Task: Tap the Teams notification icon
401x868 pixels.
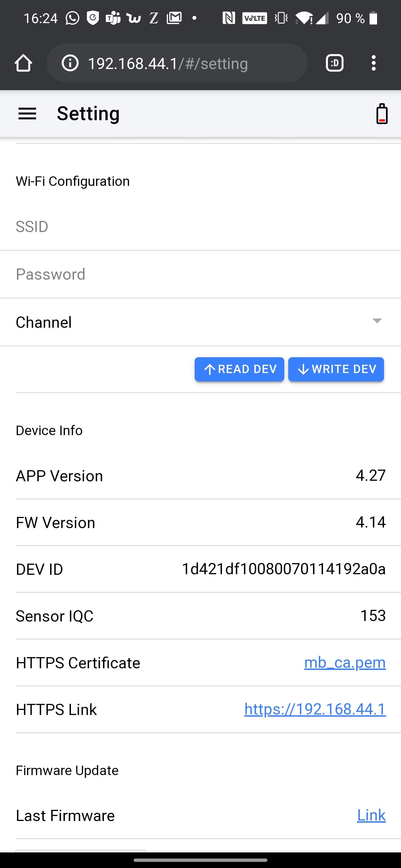Action: click(x=113, y=18)
